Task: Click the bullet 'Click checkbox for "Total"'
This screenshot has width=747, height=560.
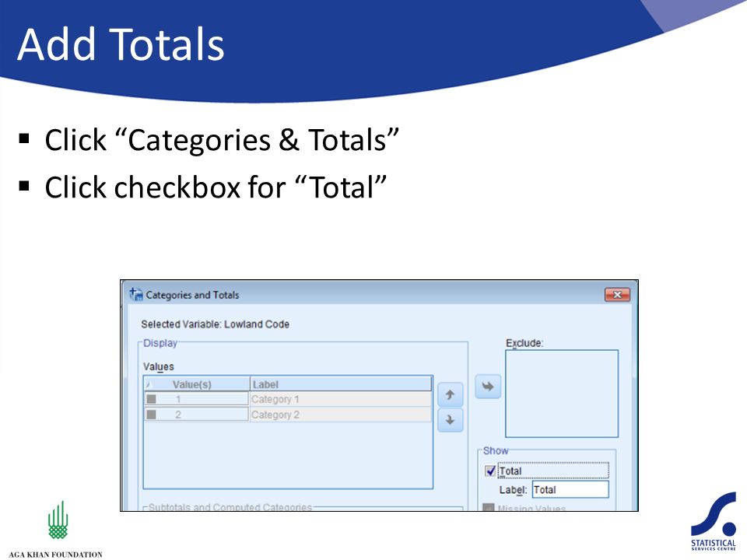Action: tap(216, 187)
